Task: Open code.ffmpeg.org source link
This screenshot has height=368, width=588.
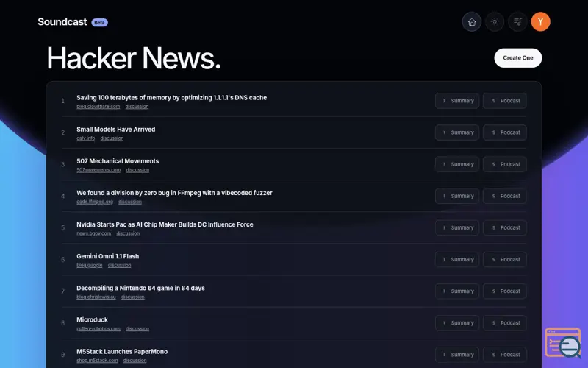Action: (x=95, y=202)
